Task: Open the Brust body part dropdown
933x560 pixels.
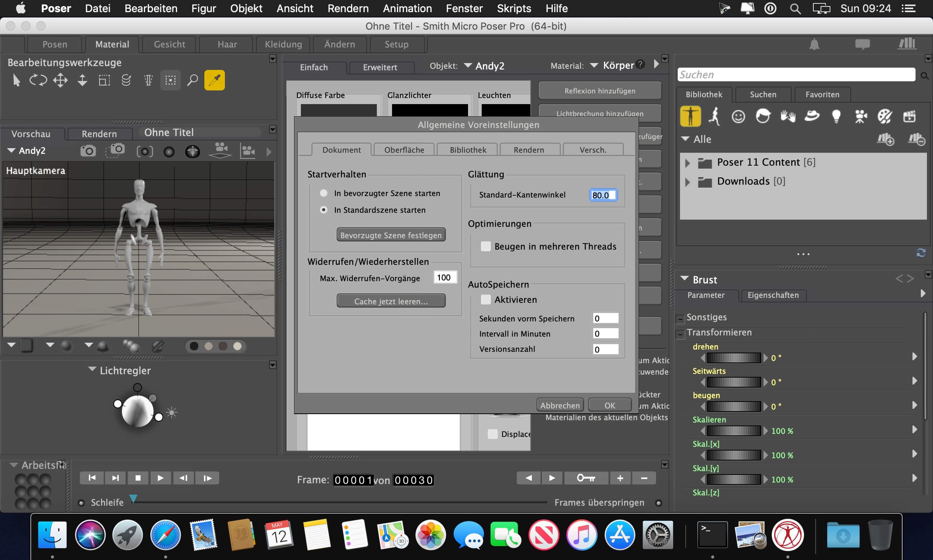Action: (685, 278)
